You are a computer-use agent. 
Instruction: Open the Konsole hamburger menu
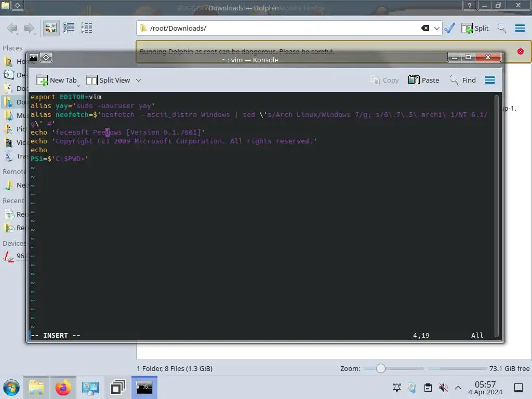[489, 80]
